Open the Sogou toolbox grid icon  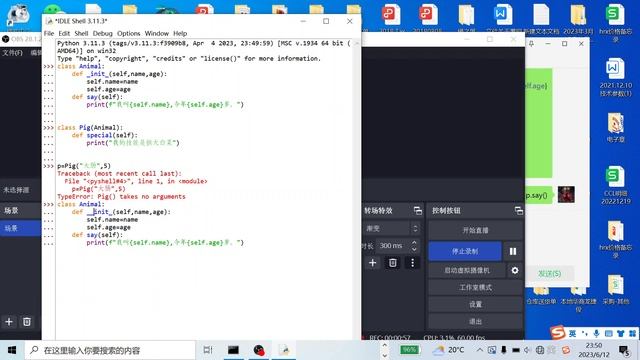[633, 333]
